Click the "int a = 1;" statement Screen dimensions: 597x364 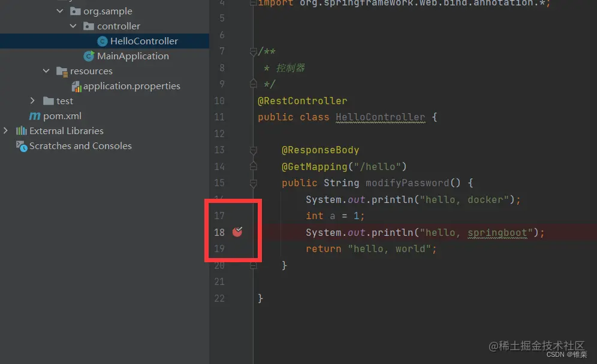coord(335,216)
